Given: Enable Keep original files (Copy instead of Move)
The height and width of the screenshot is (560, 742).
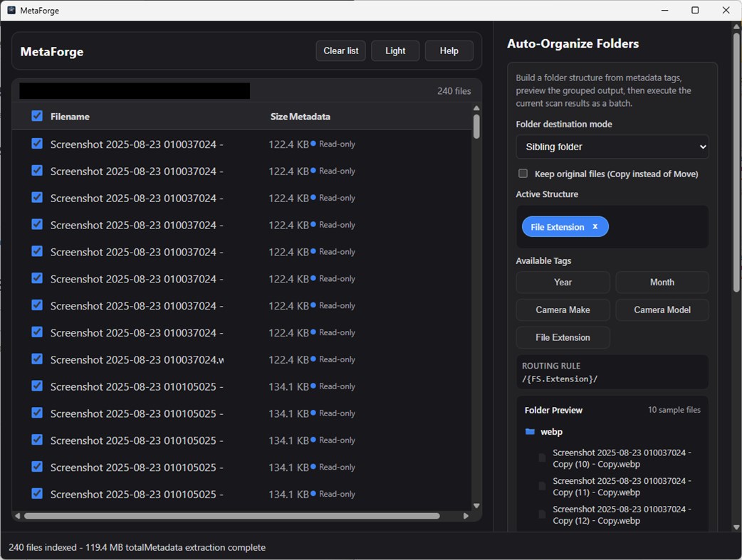Looking at the screenshot, I should tap(523, 173).
